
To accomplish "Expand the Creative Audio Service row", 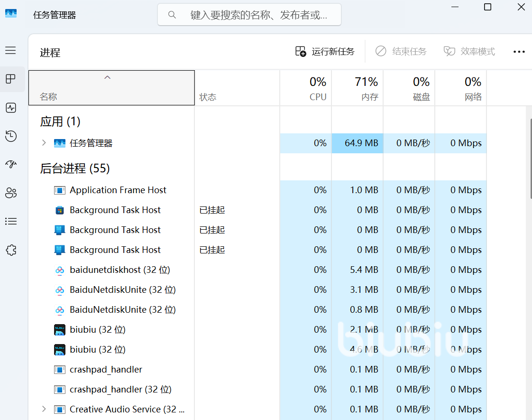I will (44, 409).
